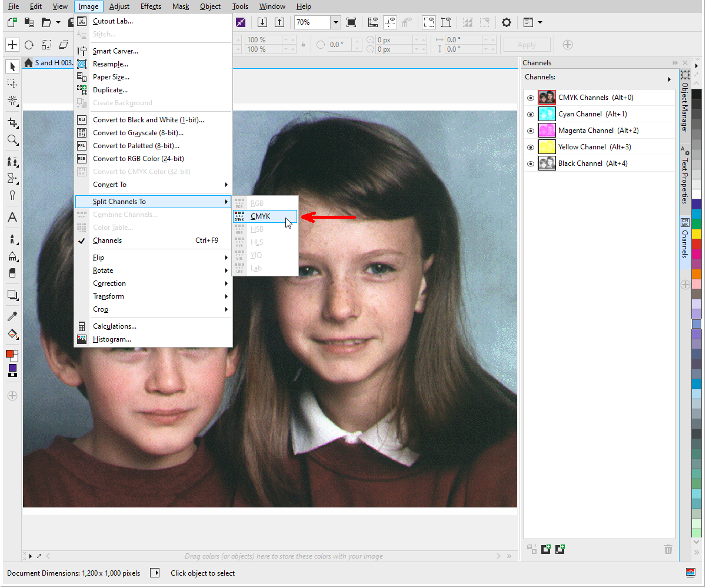This screenshot has width=706, height=588.
Task: Toggle visibility of the Black Channel
Action: click(530, 163)
